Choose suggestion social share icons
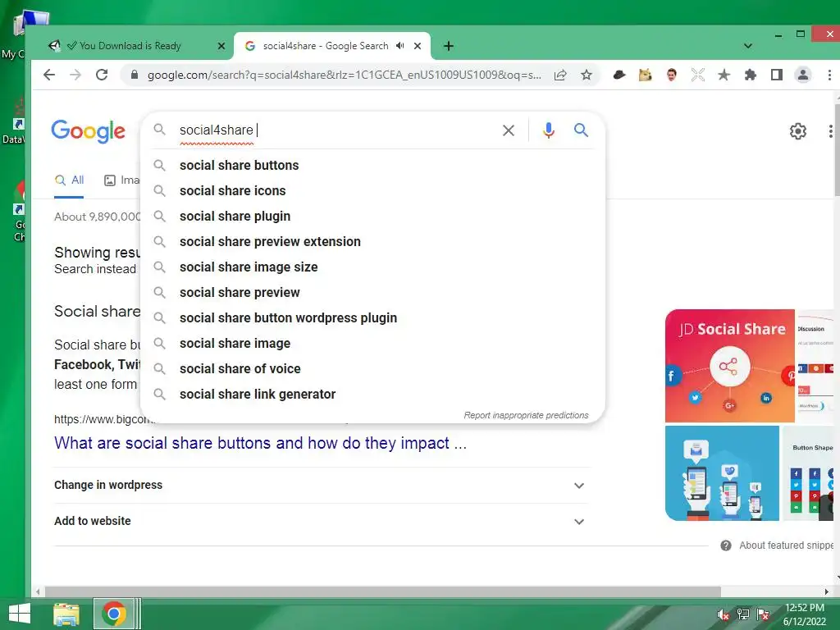 click(373, 190)
